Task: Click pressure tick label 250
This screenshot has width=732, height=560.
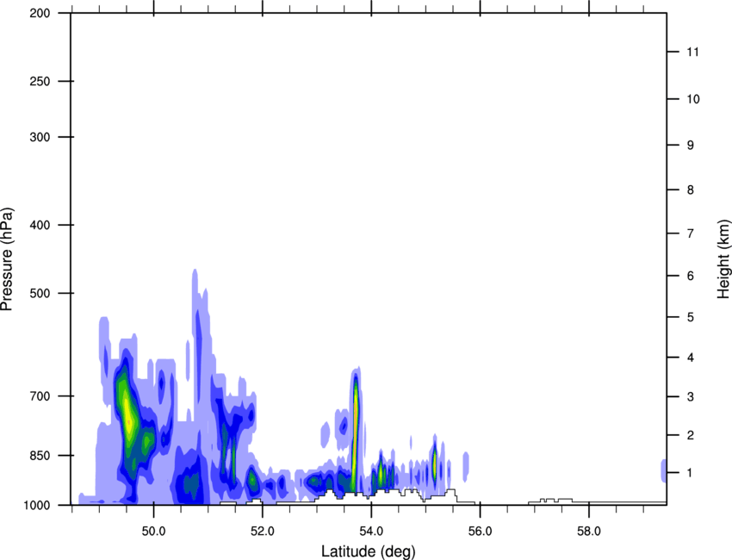Action: (x=40, y=81)
